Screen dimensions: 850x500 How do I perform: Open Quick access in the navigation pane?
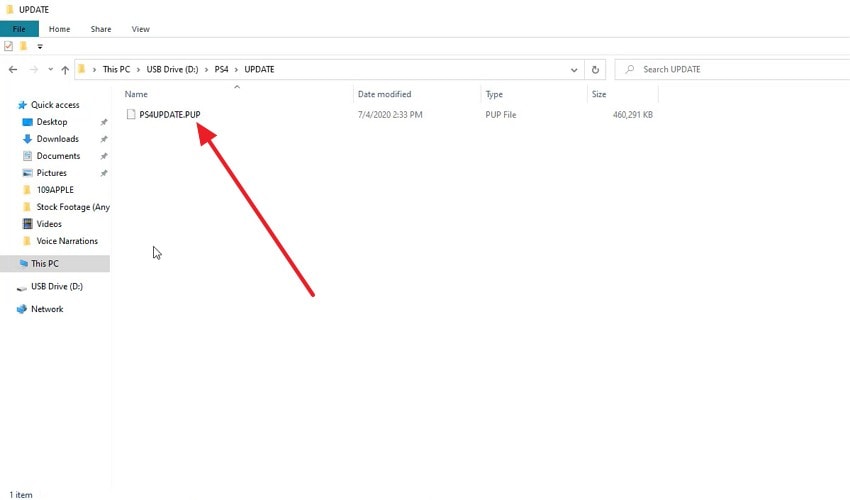point(55,105)
